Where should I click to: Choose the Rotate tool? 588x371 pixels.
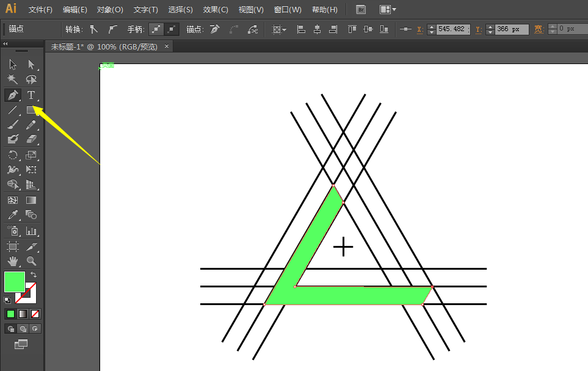pyautogui.click(x=13, y=155)
